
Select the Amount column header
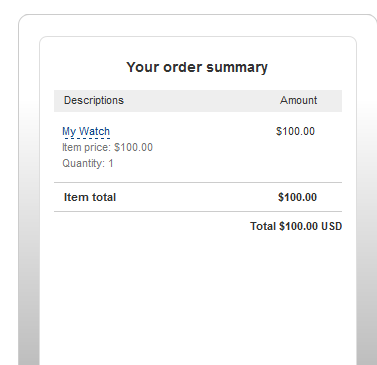298,100
